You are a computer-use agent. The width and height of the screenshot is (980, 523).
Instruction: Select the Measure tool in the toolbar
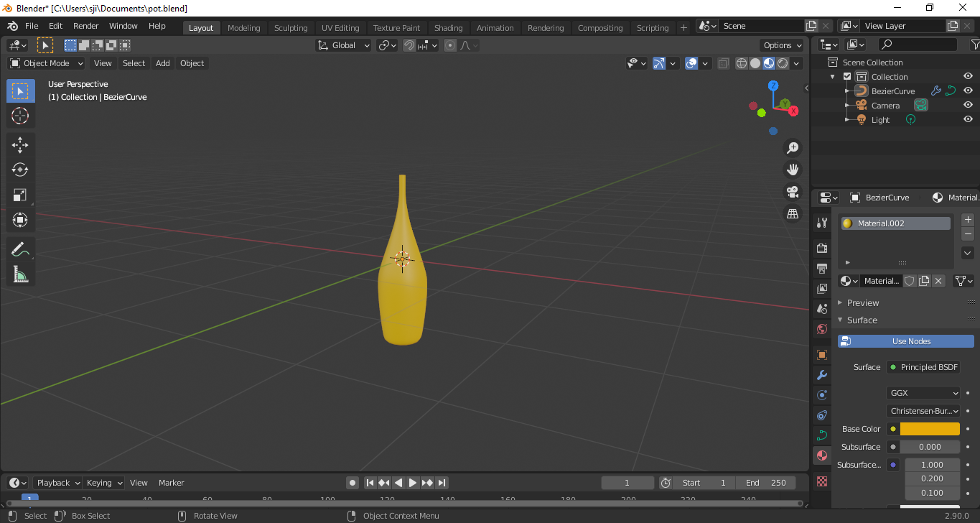pos(20,274)
